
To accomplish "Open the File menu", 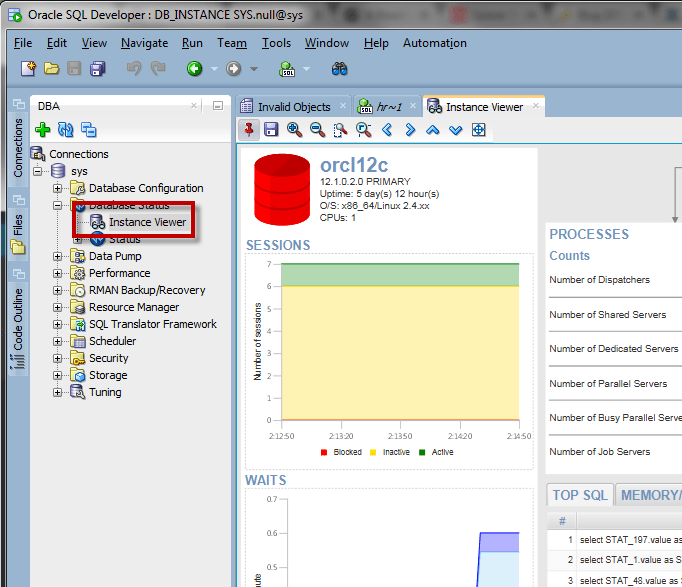I will pos(23,43).
